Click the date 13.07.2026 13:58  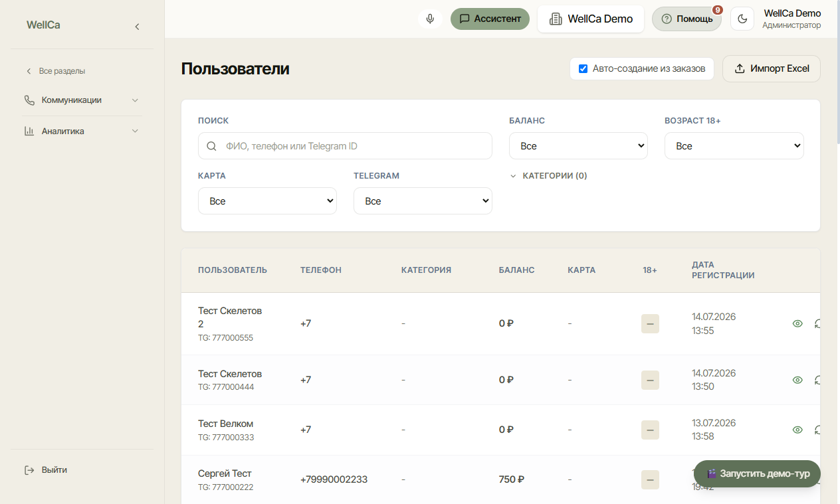click(x=714, y=430)
